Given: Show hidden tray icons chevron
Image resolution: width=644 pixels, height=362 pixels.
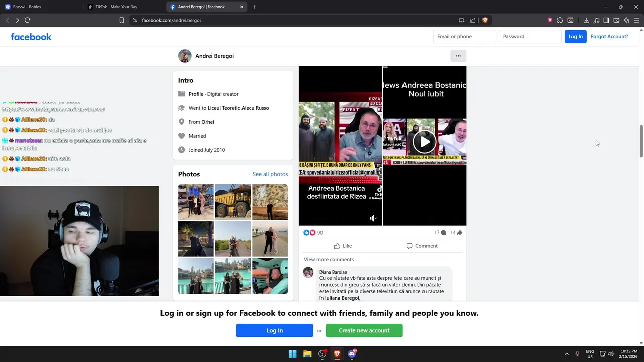Looking at the screenshot, I should [567, 354].
